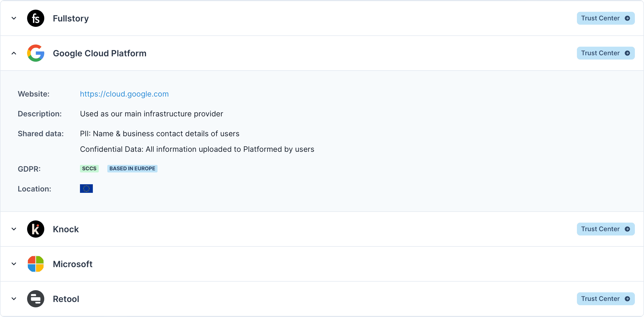Click the Fullstory logo icon

[36, 18]
